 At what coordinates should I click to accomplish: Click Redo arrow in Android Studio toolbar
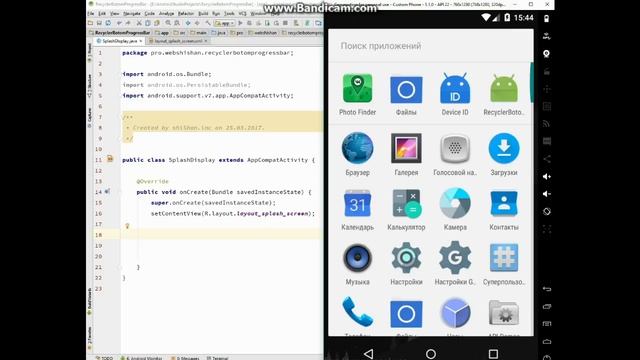pos(127,23)
